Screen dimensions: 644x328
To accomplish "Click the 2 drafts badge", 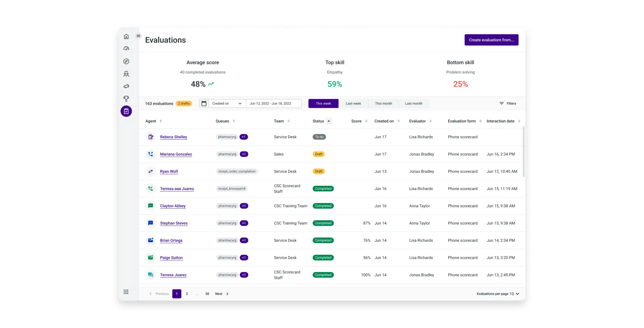I will 184,103.
